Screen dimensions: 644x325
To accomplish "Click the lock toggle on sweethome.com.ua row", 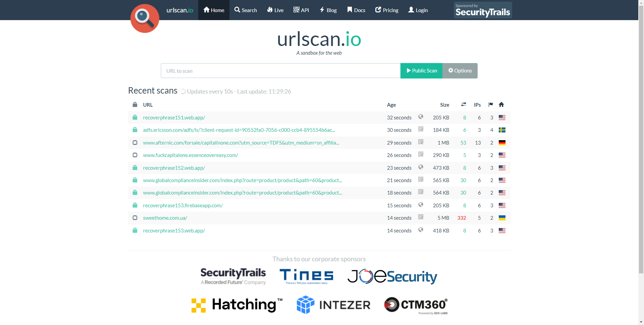I will [135, 218].
